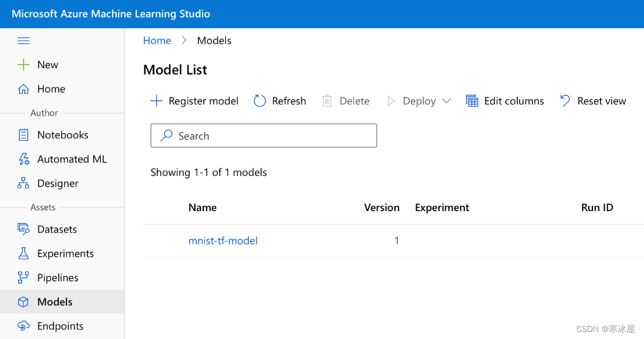Image resolution: width=644 pixels, height=339 pixels.
Task: Open the mnist-tf-model link
Action: point(223,240)
